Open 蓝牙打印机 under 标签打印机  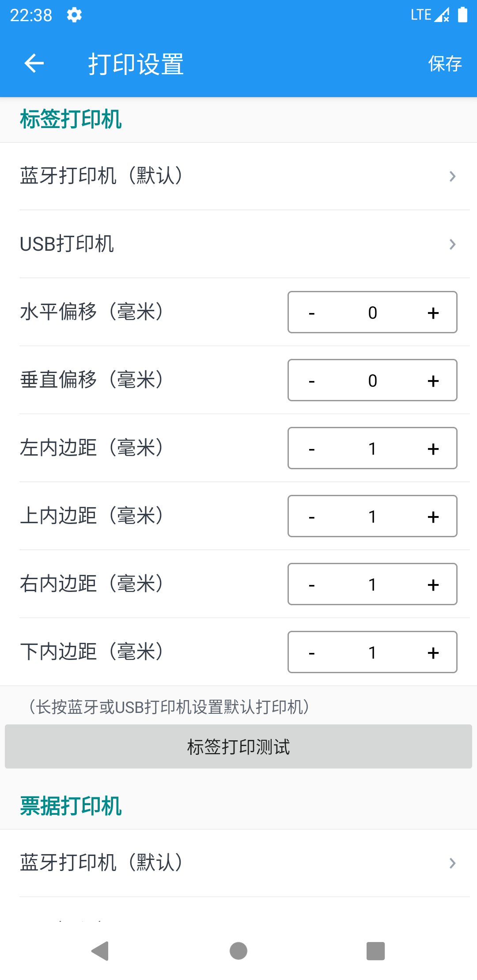click(x=102, y=176)
